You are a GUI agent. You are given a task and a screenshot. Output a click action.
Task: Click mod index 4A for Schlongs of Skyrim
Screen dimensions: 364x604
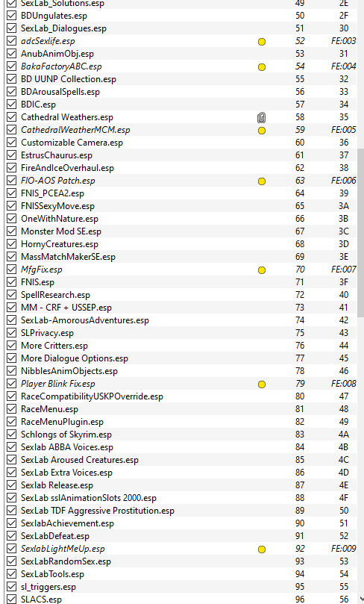coord(344,435)
